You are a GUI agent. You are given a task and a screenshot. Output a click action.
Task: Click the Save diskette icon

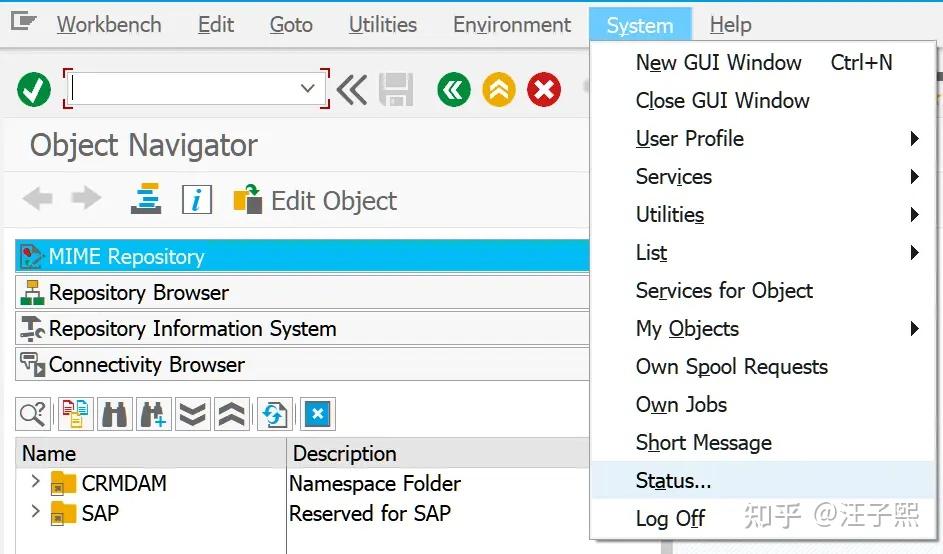click(x=396, y=90)
